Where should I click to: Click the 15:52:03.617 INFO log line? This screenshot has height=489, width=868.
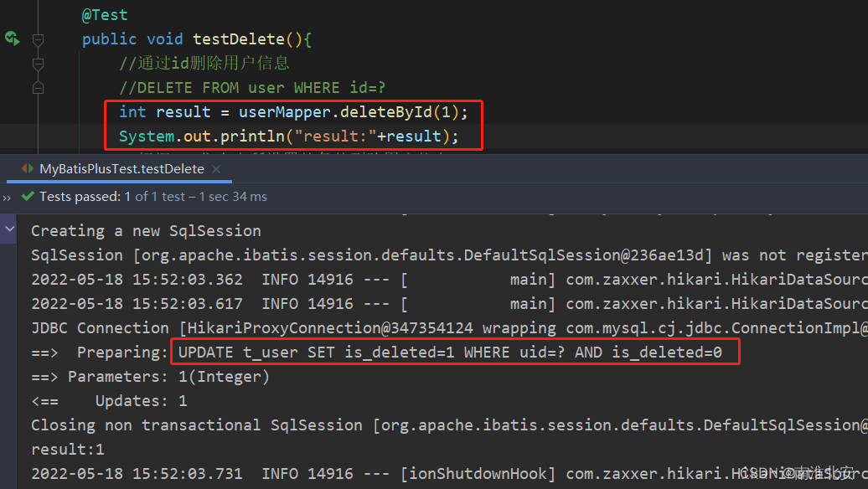pos(449,304)
